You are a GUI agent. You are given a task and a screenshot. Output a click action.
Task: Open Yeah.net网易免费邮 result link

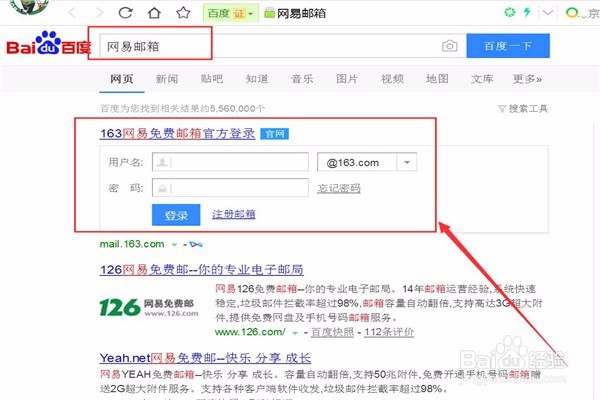pos(205,358)
